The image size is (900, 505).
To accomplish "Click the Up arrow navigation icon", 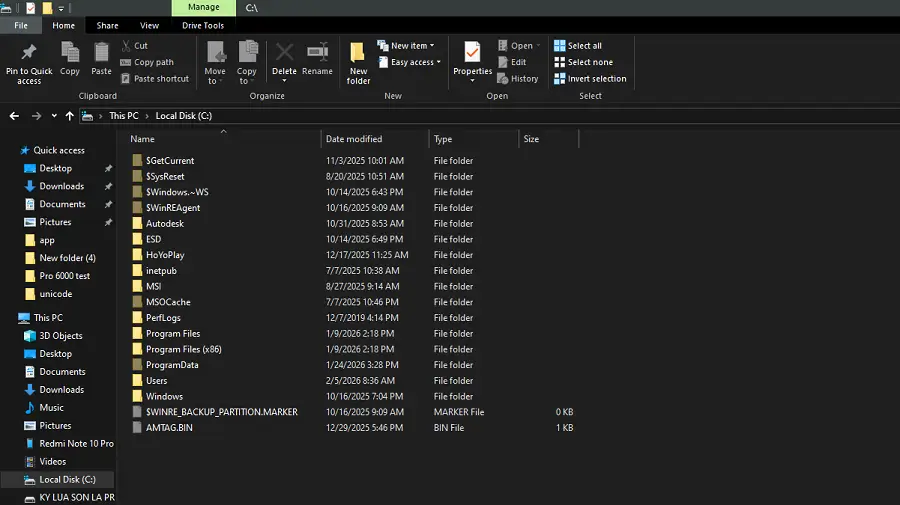I will [x=69, y=116].
